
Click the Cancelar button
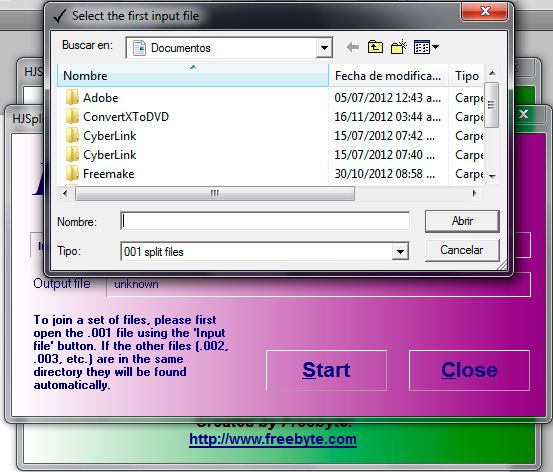tap(462, 250)
